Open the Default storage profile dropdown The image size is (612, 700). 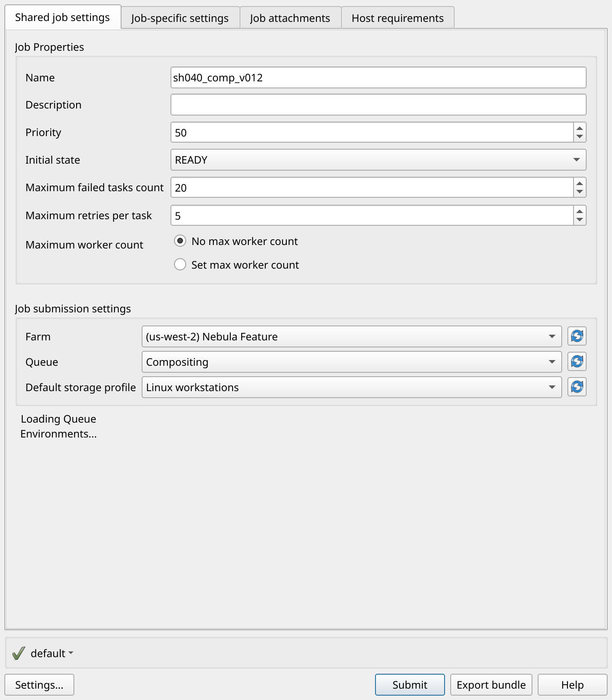pos(351,387)
